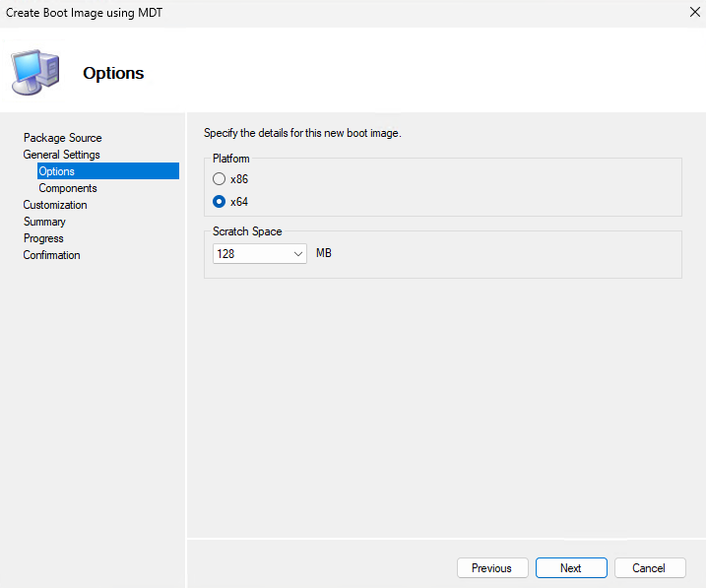Screen dimensions: 706x588
Task: Click the Progress step in sidebar
Action: click(43, 238)
